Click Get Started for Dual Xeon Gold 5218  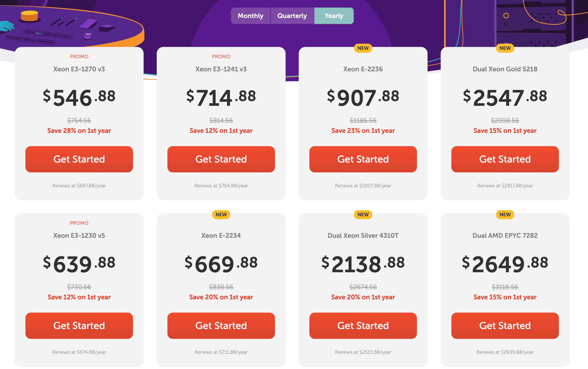tap(505, 159)
